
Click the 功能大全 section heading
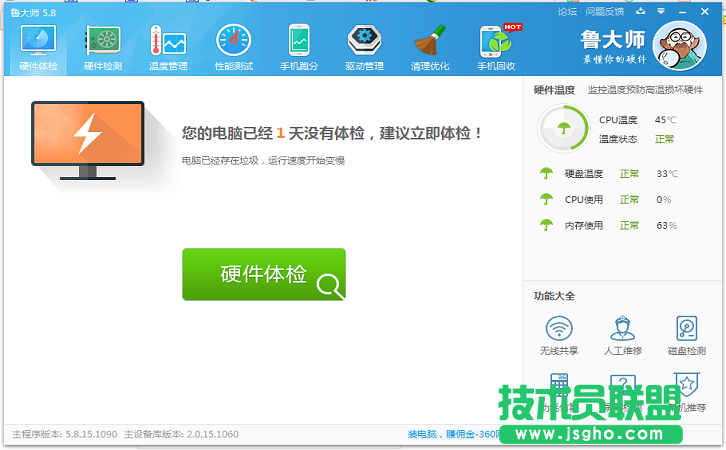[x=554, y=296]
